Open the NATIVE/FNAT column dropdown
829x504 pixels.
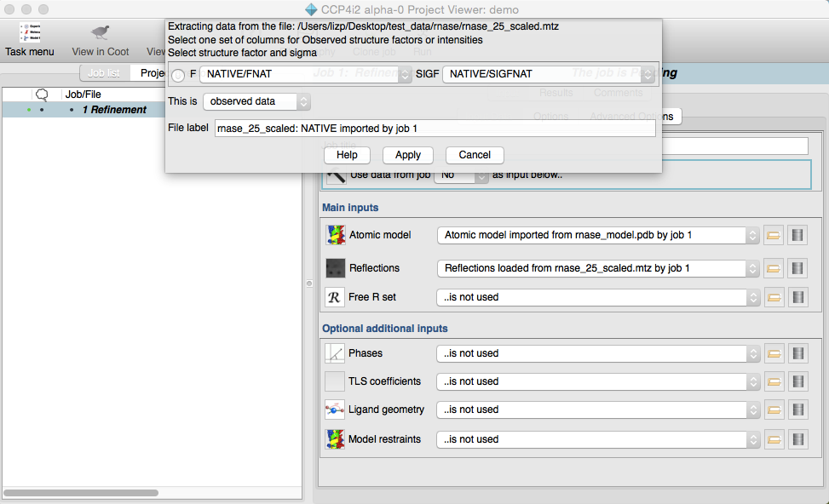tap(305, 74)
